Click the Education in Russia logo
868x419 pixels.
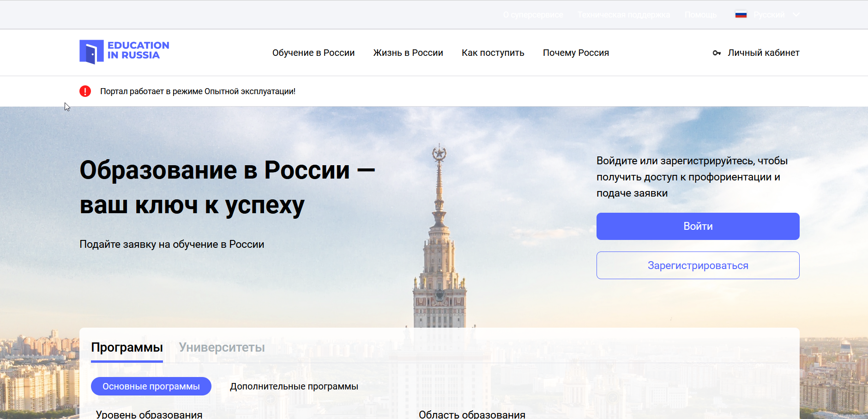pos(124,52)
